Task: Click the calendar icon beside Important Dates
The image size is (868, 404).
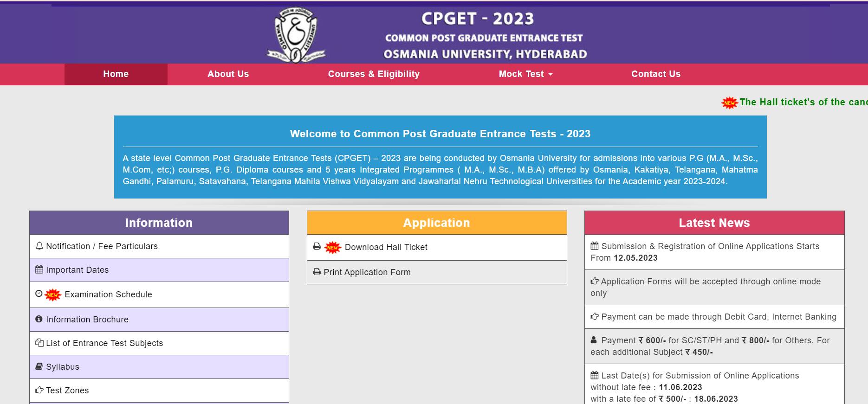Action: (39, 269)
